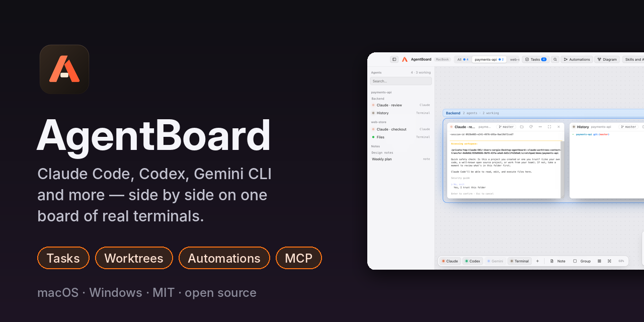
Task: Click the 68% zoom level indicator
Action: click(621, 261)
